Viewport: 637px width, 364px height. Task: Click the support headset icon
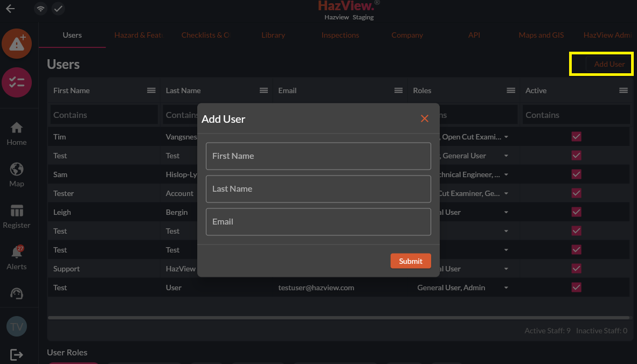point(17,293)
